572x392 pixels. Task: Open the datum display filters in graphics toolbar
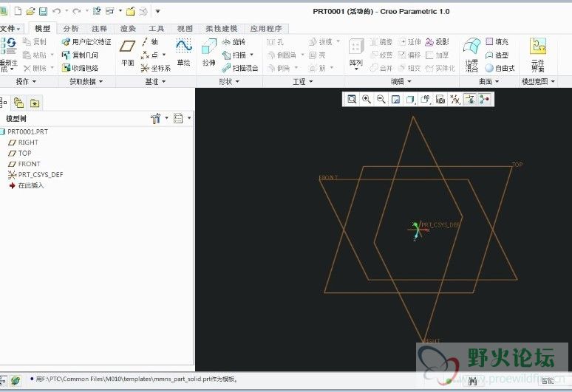[x=455, y=99]
